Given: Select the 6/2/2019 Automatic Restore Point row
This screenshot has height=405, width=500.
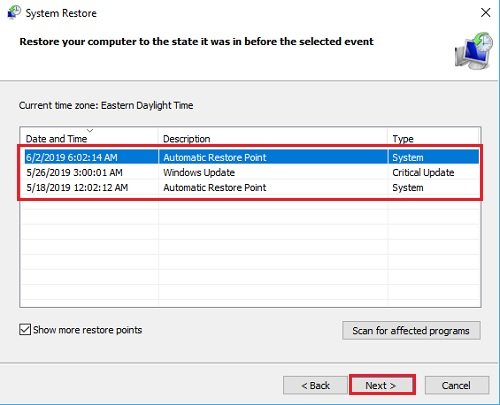Looking at the screenshot, I should (252, 157).
